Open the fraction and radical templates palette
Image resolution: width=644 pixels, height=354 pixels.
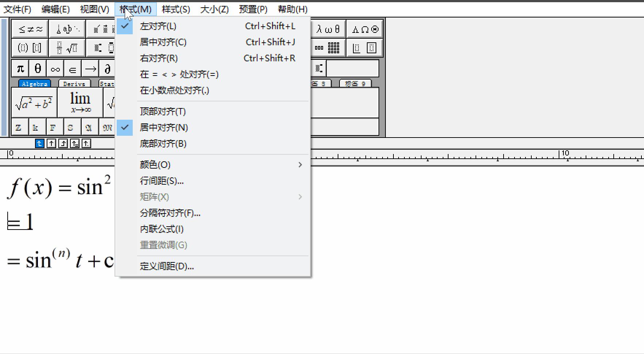[x=67, y=48]
